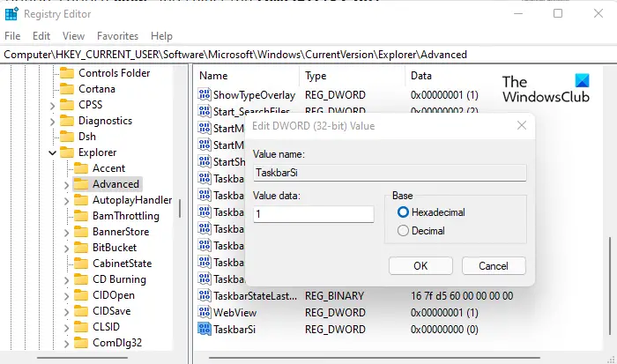Click the binary data 16 7f d5 60

(x=462, y=295)
